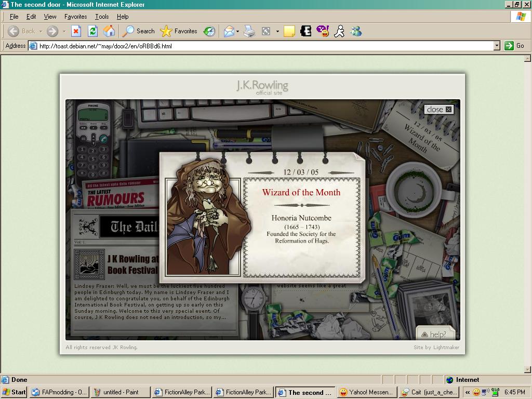The width and height of the screenshot is (532, 399).
Task: Click the Book Festival article thumbnail
Action: [89, 264]
